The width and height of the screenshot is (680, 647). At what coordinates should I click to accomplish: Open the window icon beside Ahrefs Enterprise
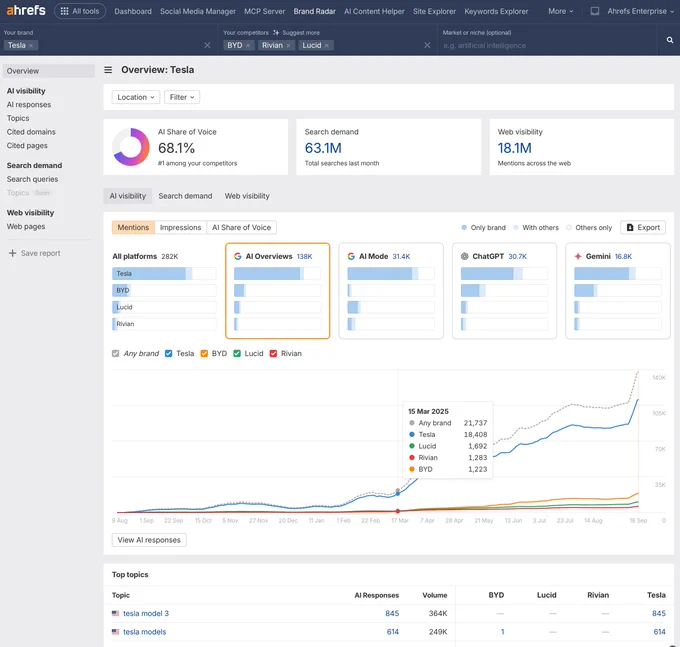point(595,11)
